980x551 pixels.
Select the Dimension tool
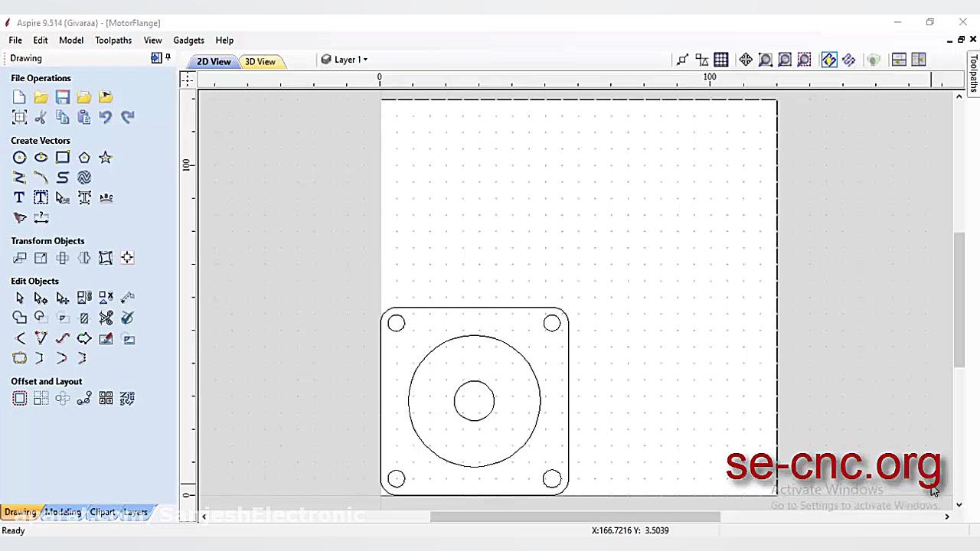click(x=41, y=218)
